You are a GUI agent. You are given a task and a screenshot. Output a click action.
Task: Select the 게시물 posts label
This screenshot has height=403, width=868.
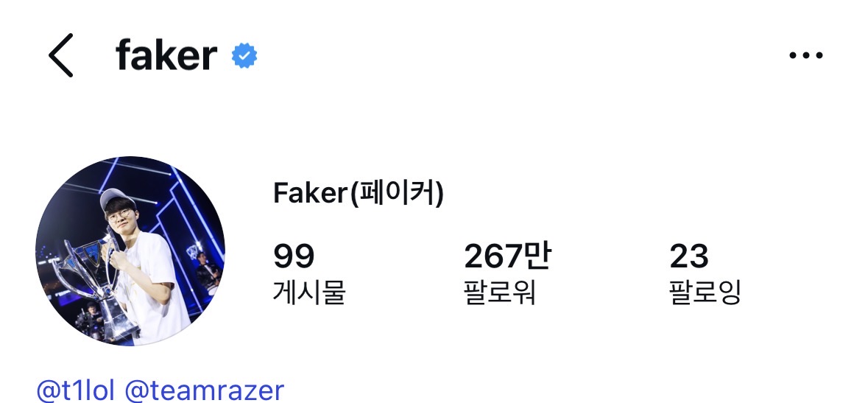point(308,292)
